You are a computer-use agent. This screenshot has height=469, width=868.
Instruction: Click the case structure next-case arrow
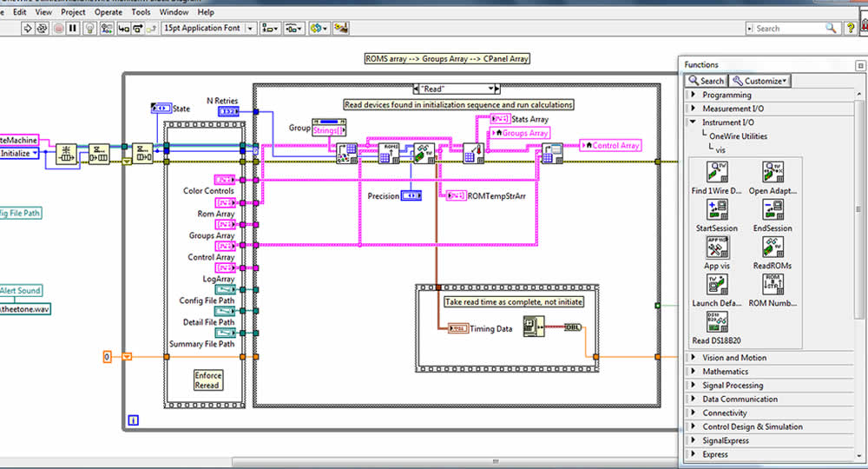[x=497, y=89]
